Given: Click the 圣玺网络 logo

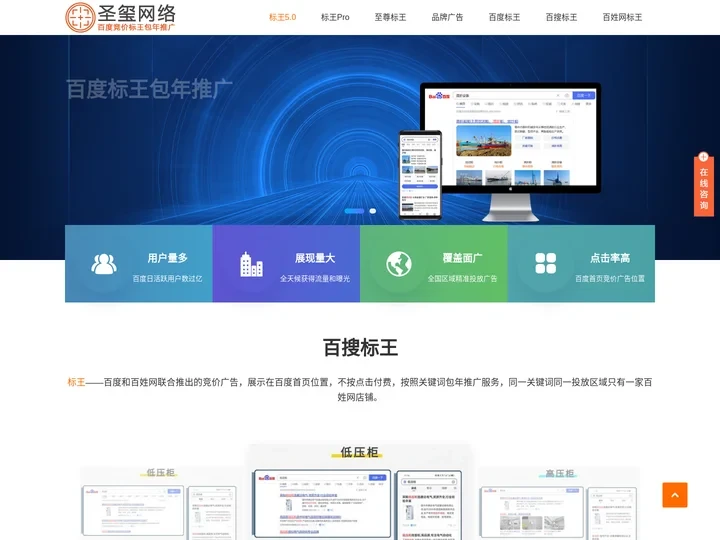Looking at the screenshot, I should pos(120,17).
